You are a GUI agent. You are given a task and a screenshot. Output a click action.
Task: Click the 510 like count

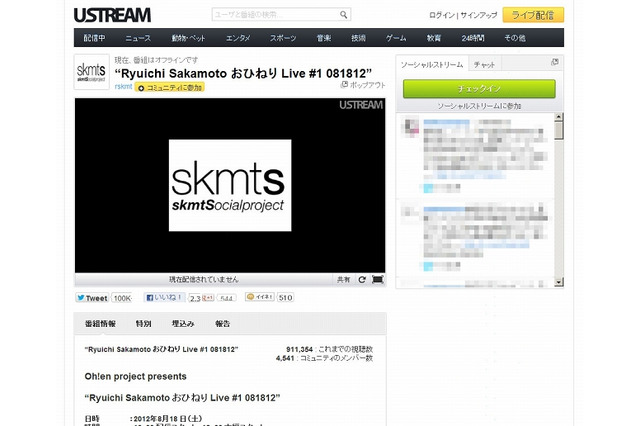[285, 297]
